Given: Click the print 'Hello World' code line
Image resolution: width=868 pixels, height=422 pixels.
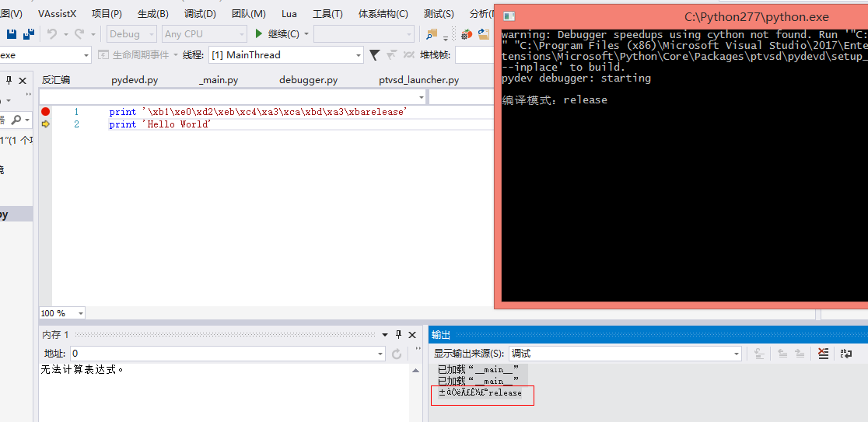Looking at the screenshot, I should coord(160,124).
